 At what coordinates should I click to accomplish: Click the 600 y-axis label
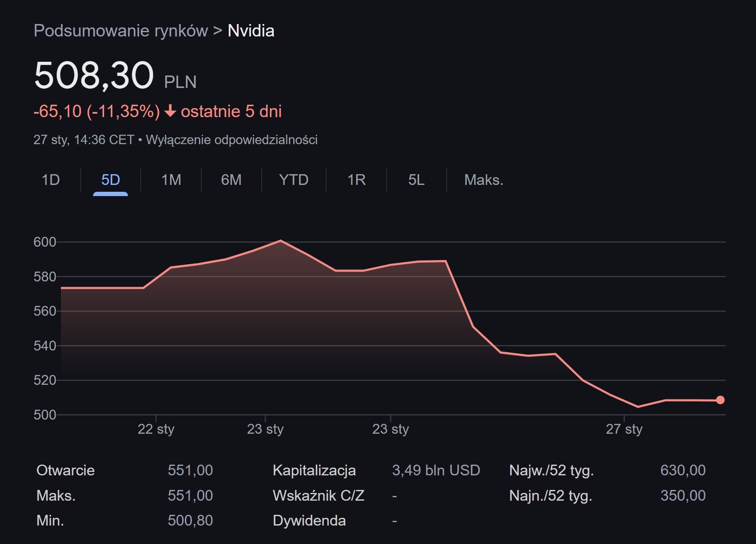pyautogui.click(x=45, y=242)
